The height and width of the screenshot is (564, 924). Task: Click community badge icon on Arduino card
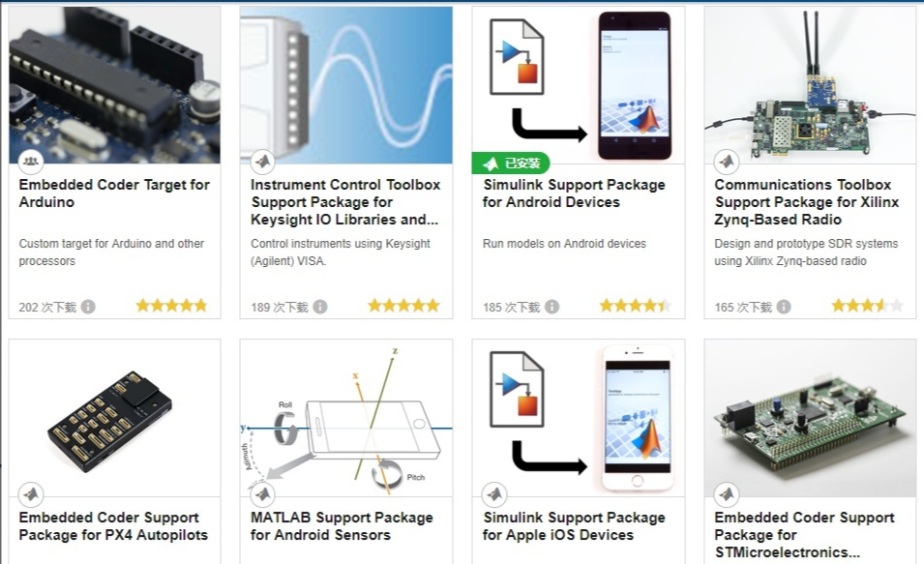coord(31,161)
